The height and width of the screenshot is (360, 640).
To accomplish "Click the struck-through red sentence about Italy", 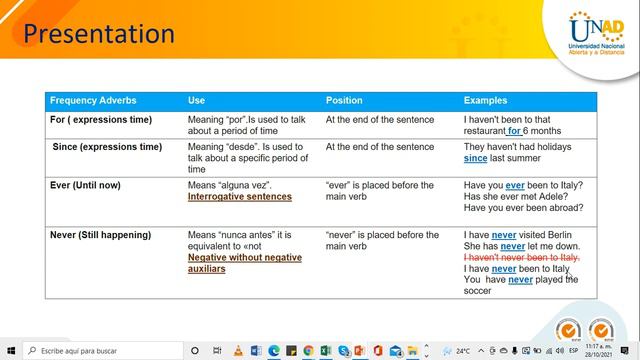I will [x=522, y=258].
